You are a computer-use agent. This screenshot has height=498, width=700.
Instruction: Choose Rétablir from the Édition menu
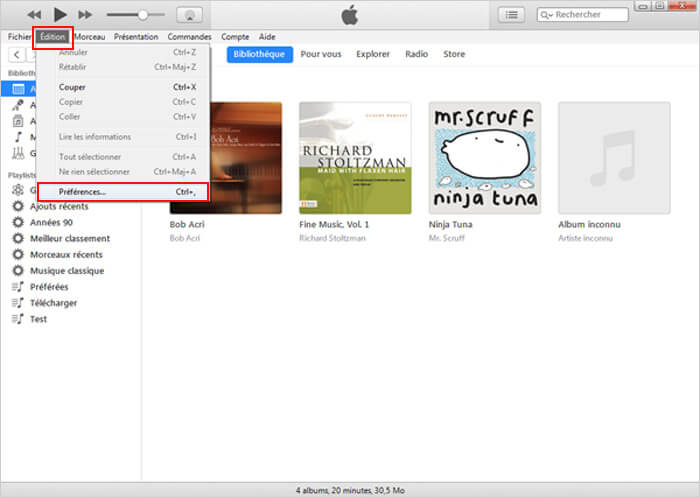click(x=123, y=67)
